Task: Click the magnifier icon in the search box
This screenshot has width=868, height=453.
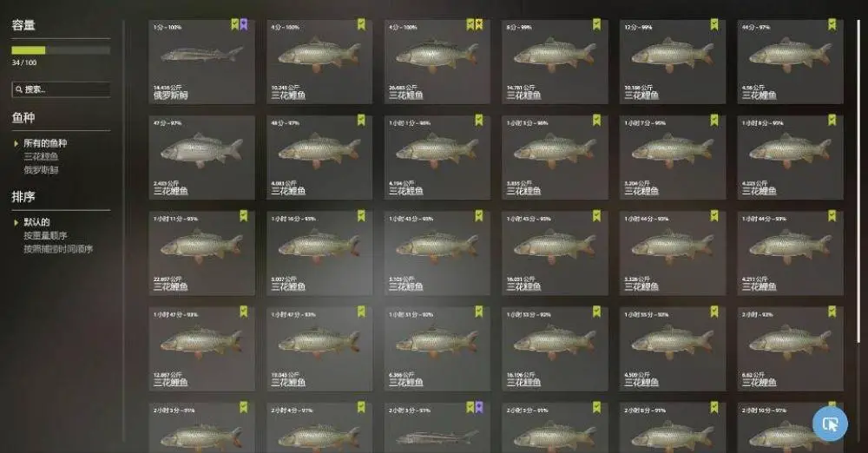Action: click(x=19, y=89)
